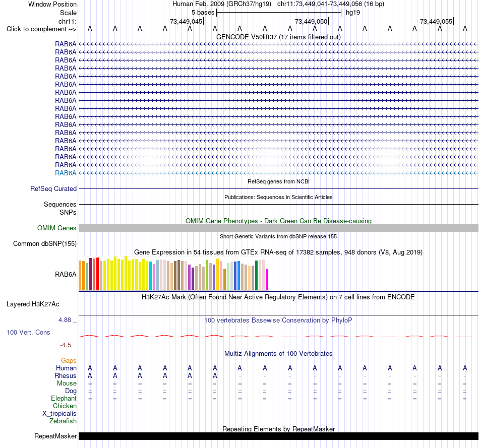Click the black RepeatMasker bar

click(x=278, y=436)
